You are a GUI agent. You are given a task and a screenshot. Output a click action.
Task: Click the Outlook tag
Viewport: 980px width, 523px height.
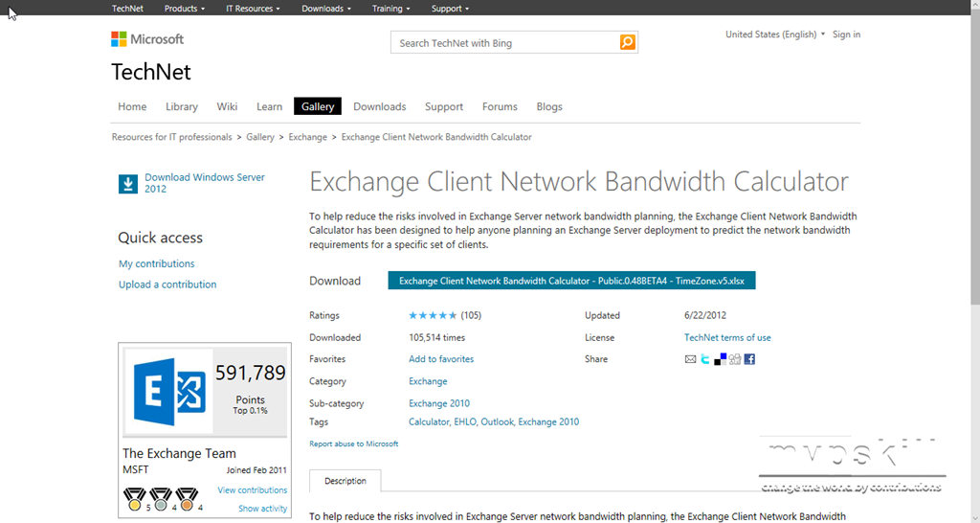(497, 421)
